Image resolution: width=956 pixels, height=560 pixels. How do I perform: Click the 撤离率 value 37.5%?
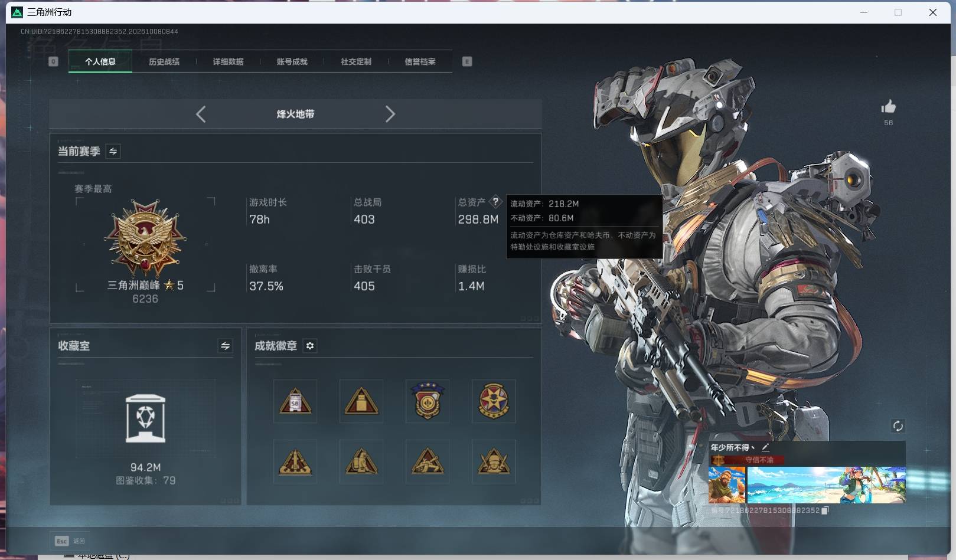[x=266, y=286]
